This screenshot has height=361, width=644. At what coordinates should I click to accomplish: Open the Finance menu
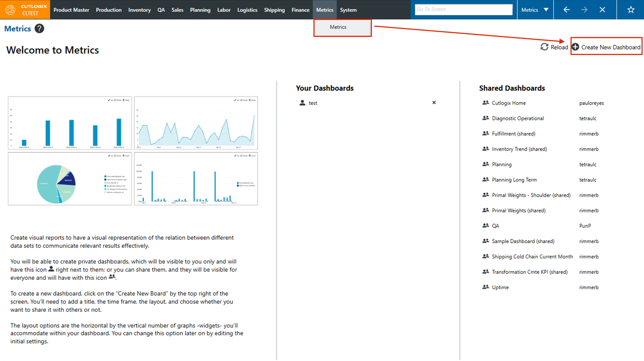pyautogui.click(x=300, y=10)
